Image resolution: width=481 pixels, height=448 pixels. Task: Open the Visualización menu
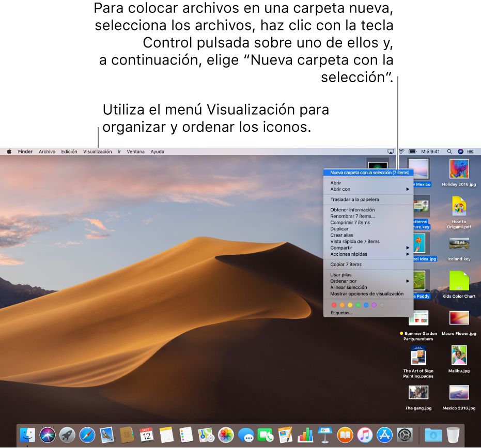(97, 152)
